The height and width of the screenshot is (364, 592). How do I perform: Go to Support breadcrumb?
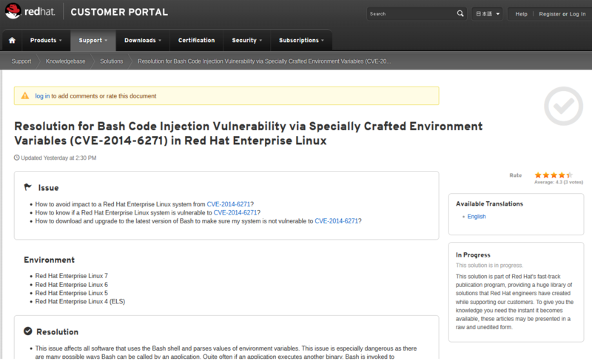click(21, 61)
